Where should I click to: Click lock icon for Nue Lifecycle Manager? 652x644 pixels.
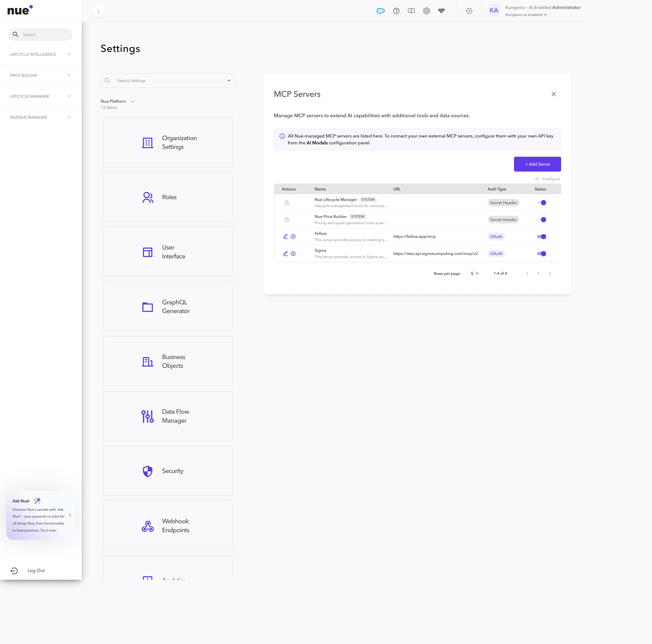pyautogui.click(x=287, y=202)
